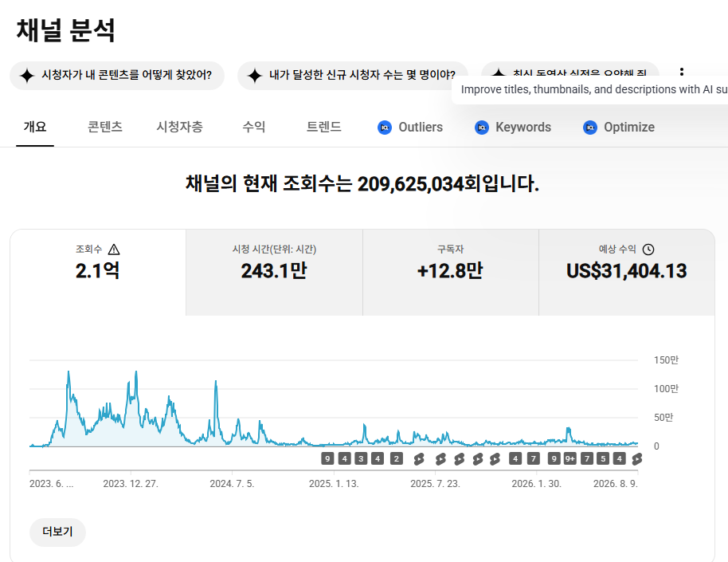Select the 구독자 +12.8만 metric card
Screen dimensions: 728x562
pos(450,273)
